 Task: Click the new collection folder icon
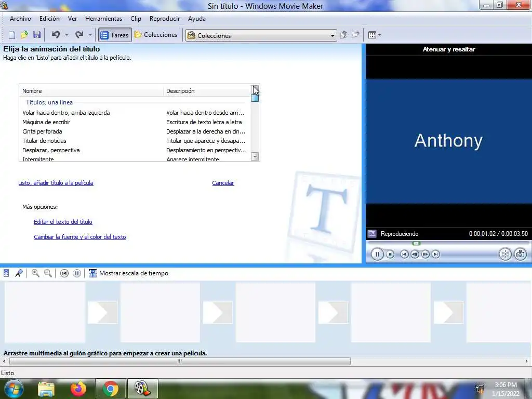click(x=355, y=35)
